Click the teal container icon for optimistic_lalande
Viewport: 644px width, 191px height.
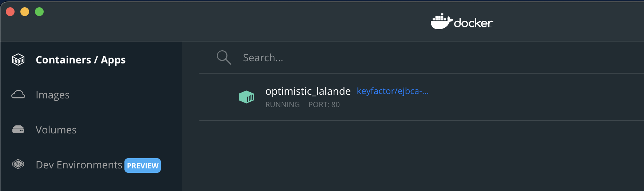(246, 97)
